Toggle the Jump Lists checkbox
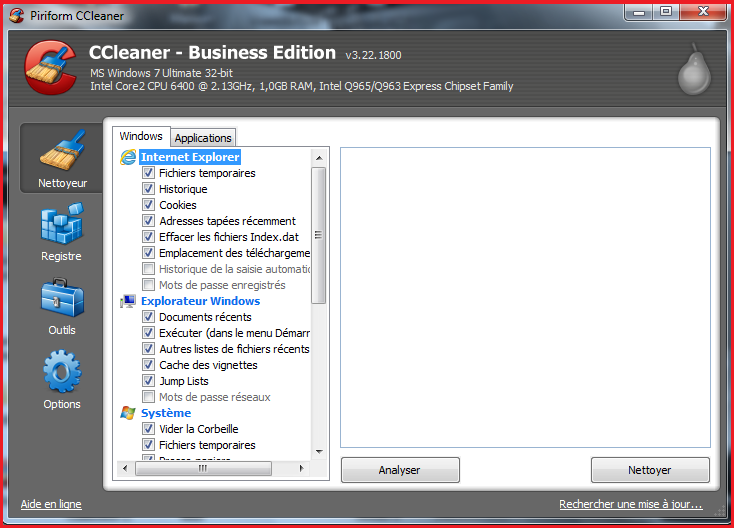 149,381
